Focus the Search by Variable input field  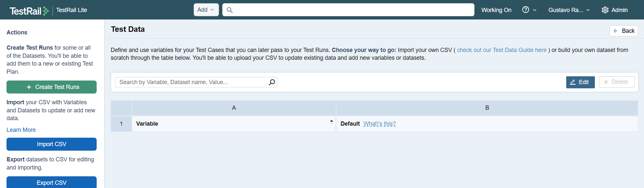click(x=192, y=82)
